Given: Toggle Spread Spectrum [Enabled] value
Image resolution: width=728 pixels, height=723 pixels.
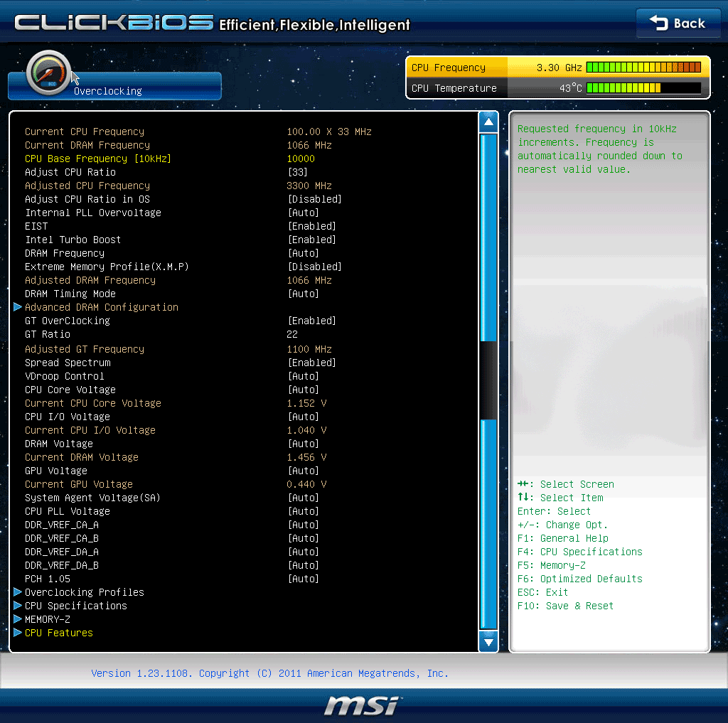Looking at the screenshot, I should coord(311,363).
